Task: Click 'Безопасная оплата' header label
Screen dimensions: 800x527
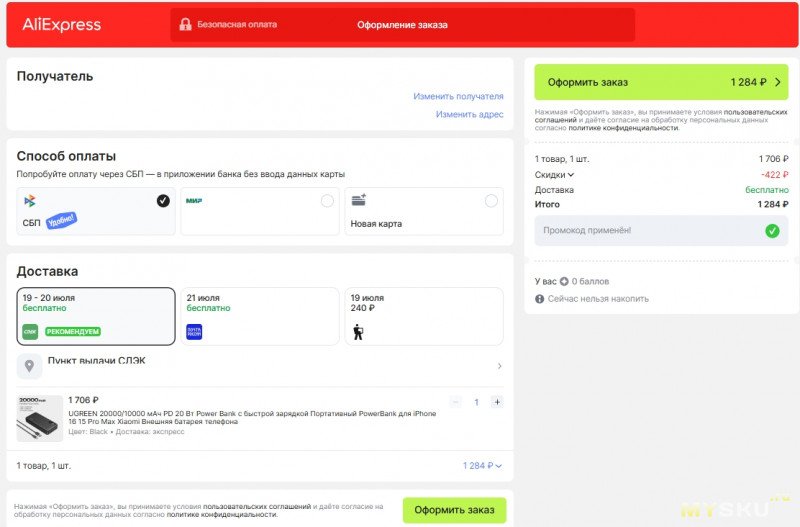Action: point(237,24)
